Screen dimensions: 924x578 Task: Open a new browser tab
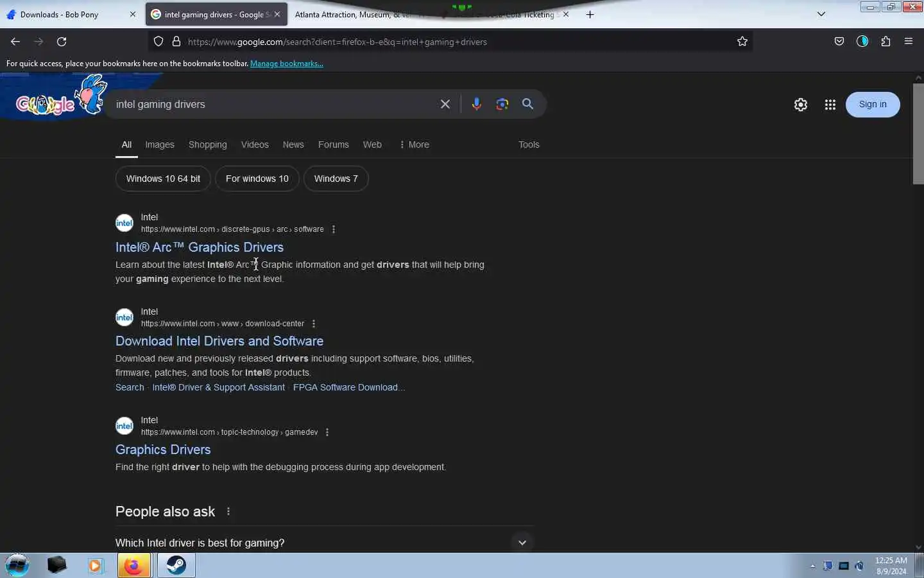point(590,15)
